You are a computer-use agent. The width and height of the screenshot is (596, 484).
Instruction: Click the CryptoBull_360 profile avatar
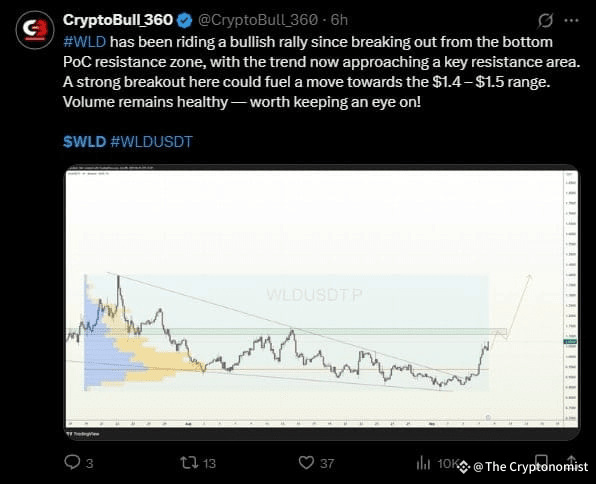point(35,30)
